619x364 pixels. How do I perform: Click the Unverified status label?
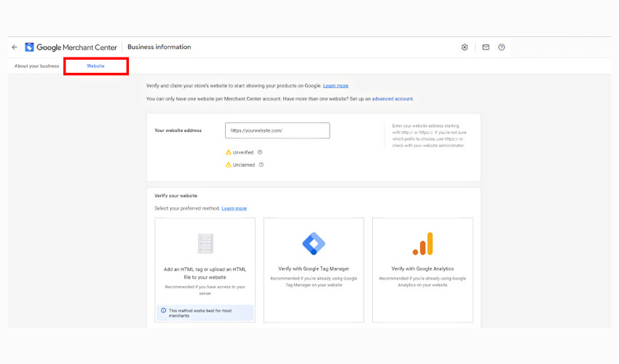click(x=243, y=152)
